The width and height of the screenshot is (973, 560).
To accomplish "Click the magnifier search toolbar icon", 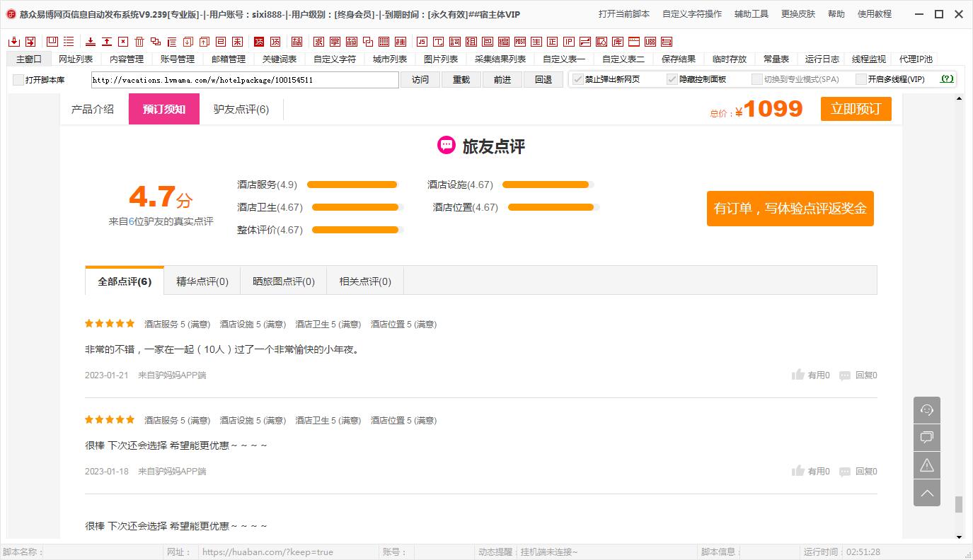I will (x=601, y=42).
